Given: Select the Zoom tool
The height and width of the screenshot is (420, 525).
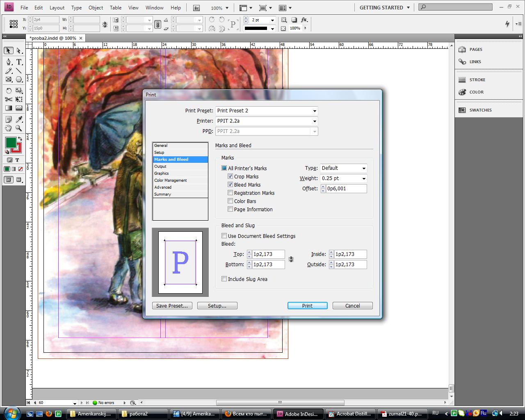Looking at the screenshot, I should (19, 128).
